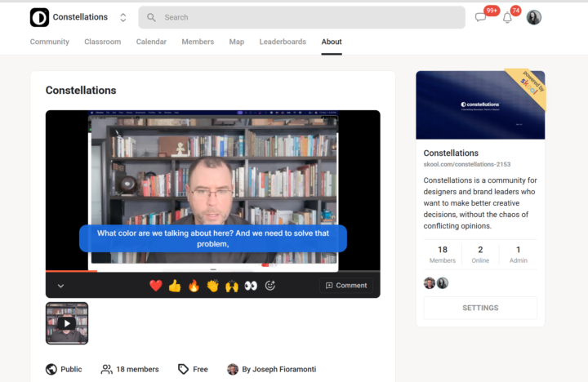React with the raised hands emoji
588x382 pixels.
tap(232, 286)
